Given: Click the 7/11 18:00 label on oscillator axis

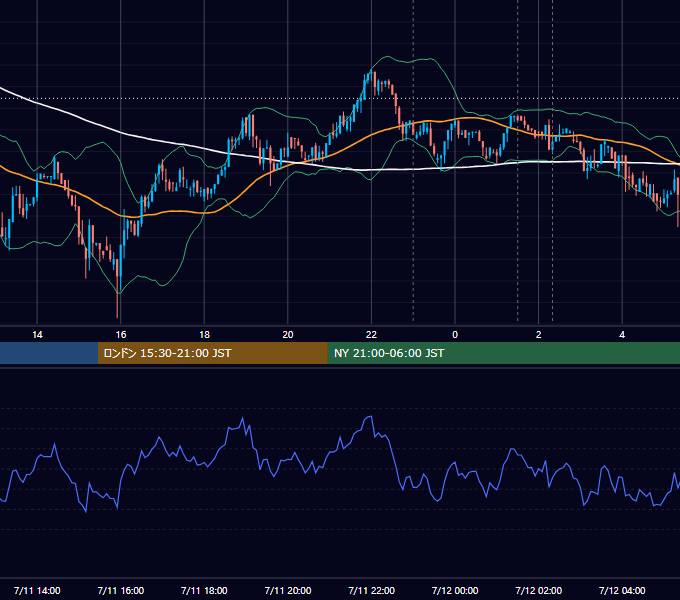Looking at the screenshot, I should 204,591.
